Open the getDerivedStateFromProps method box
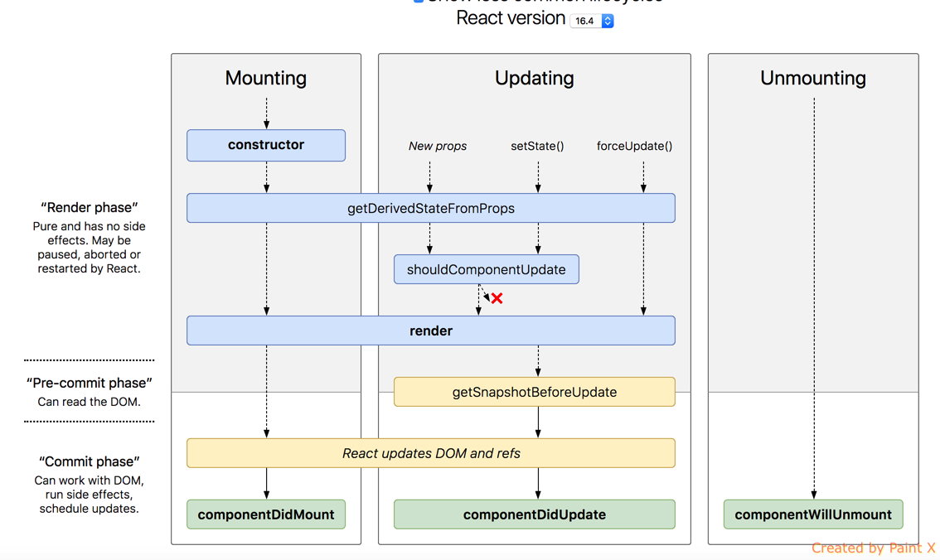 click(x=431, y=209)
